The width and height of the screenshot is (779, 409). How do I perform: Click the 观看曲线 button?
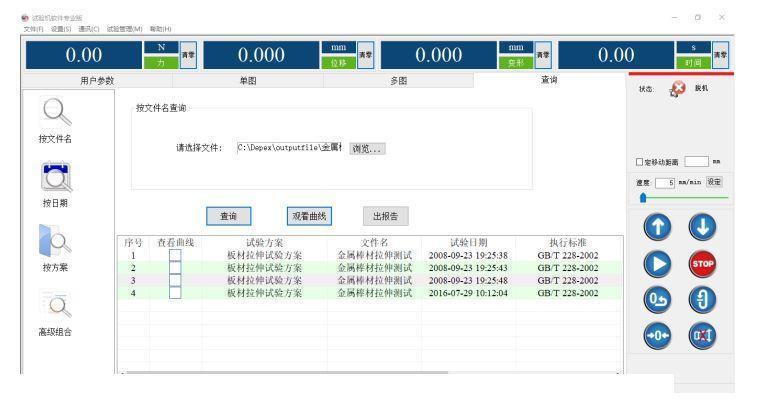[x=309, y=216]
